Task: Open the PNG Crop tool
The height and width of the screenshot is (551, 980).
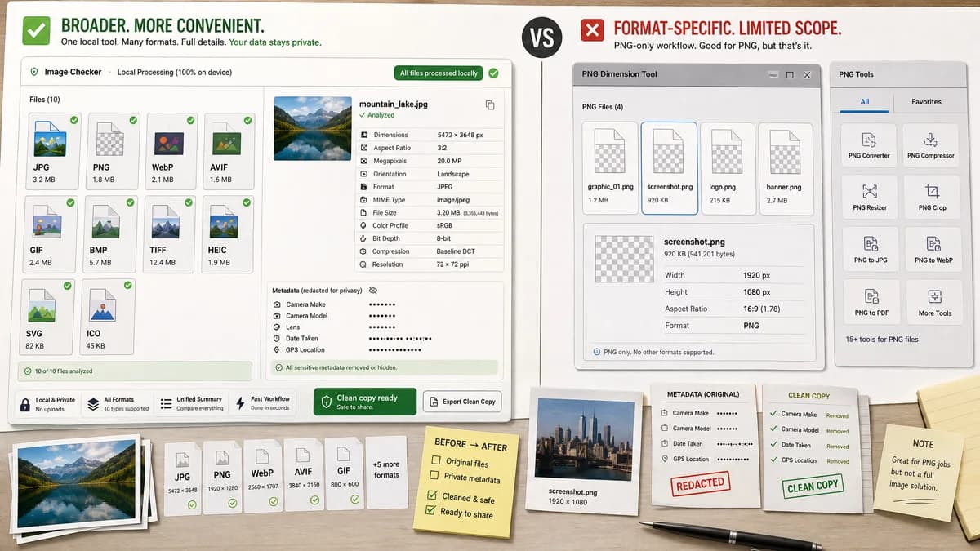Action: pyautogui.click(x=931, y=197)
